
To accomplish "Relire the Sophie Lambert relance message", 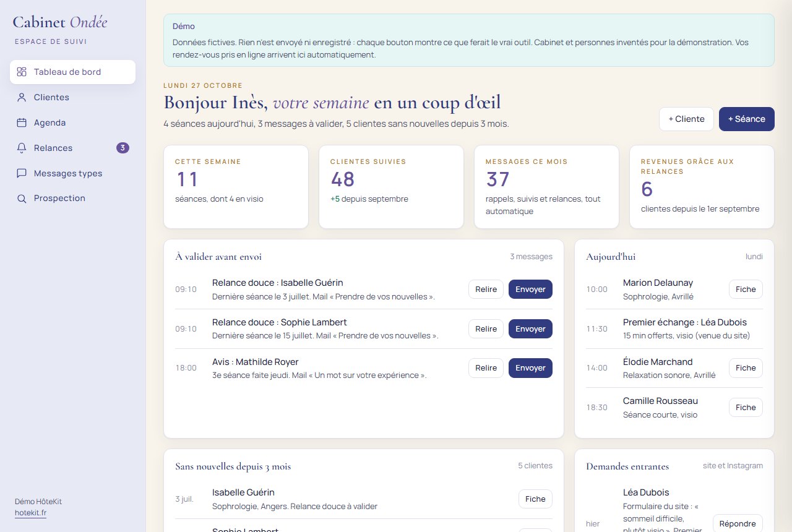I will (x=486, y=328).
